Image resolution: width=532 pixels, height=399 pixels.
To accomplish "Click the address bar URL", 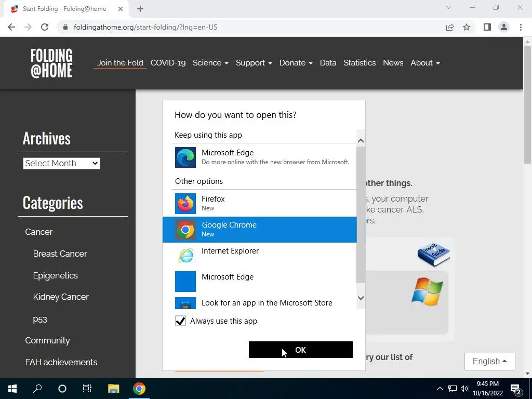I will point(145,27).
